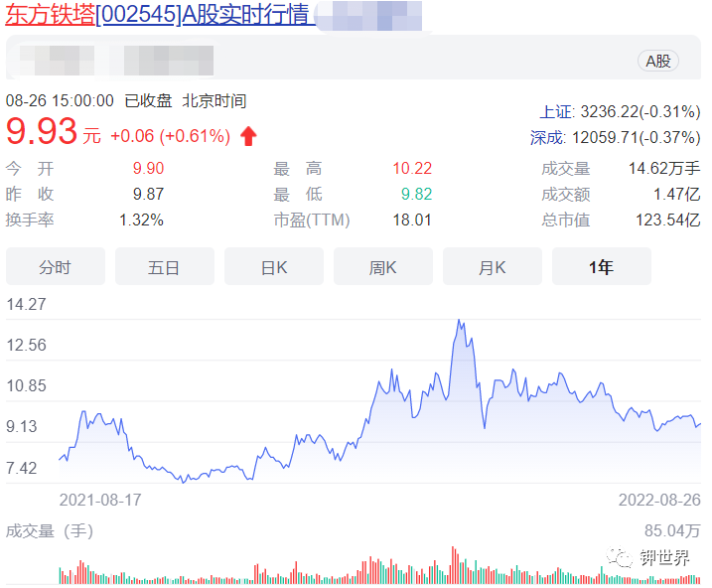Click the 总市值 label
The width and height of the screenshot is (712, 588).
[565, 220]
